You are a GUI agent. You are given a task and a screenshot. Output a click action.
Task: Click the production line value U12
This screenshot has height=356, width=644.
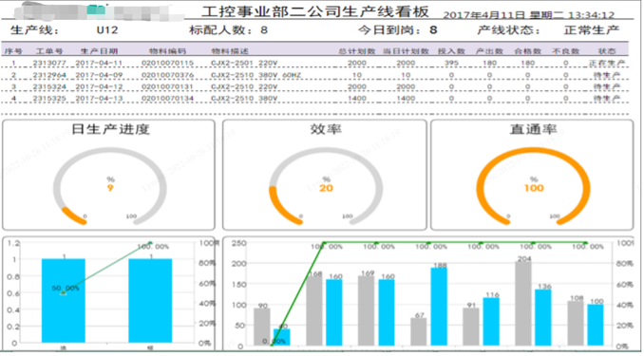107,30
